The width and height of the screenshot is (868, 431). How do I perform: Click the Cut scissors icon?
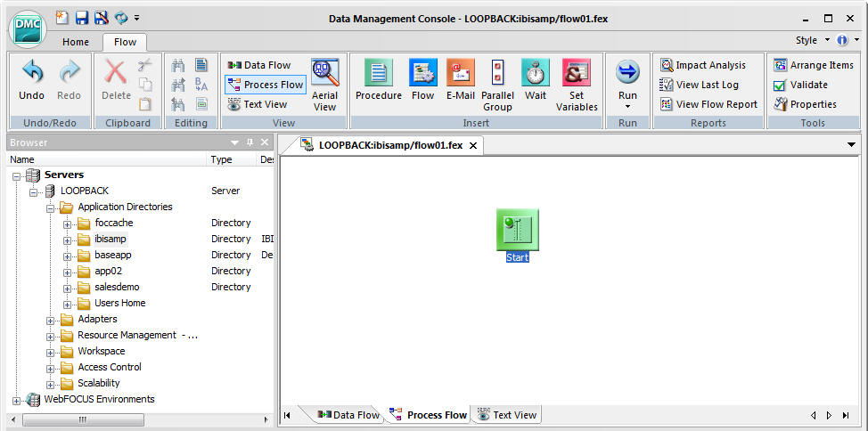tap(145, 65)
